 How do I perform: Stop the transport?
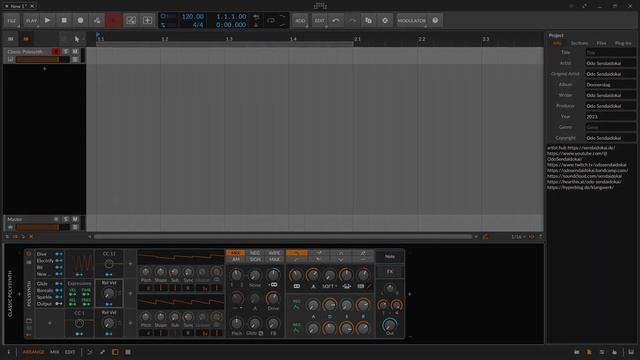pyautogui.click(x=64, y=20)
